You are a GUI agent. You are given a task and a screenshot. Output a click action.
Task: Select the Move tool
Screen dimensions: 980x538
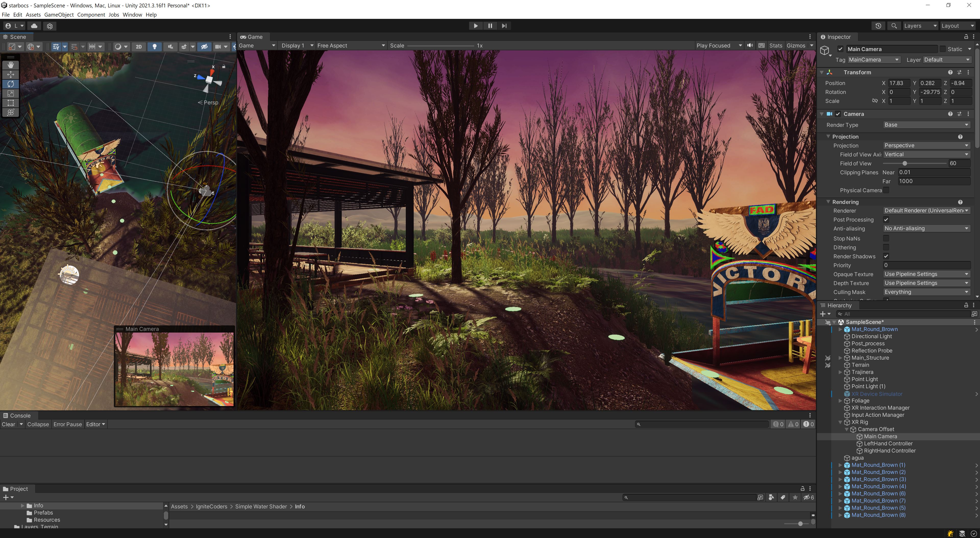pos(11,75)
